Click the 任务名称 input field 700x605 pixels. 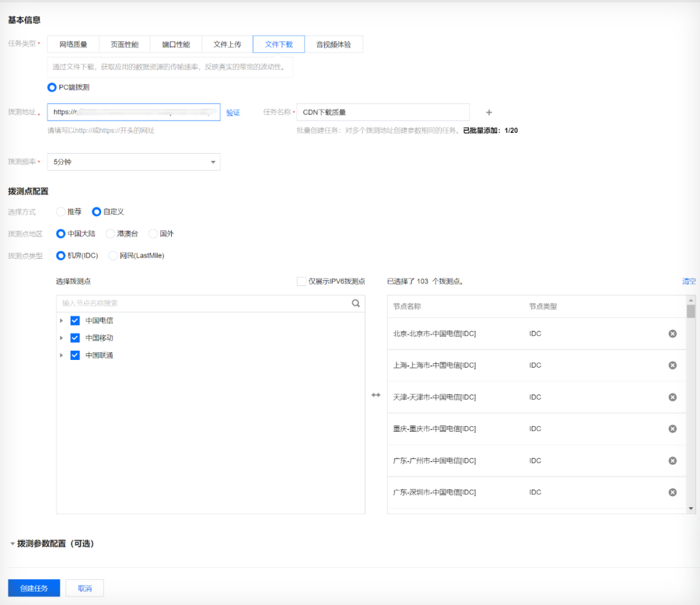(382, 112)
